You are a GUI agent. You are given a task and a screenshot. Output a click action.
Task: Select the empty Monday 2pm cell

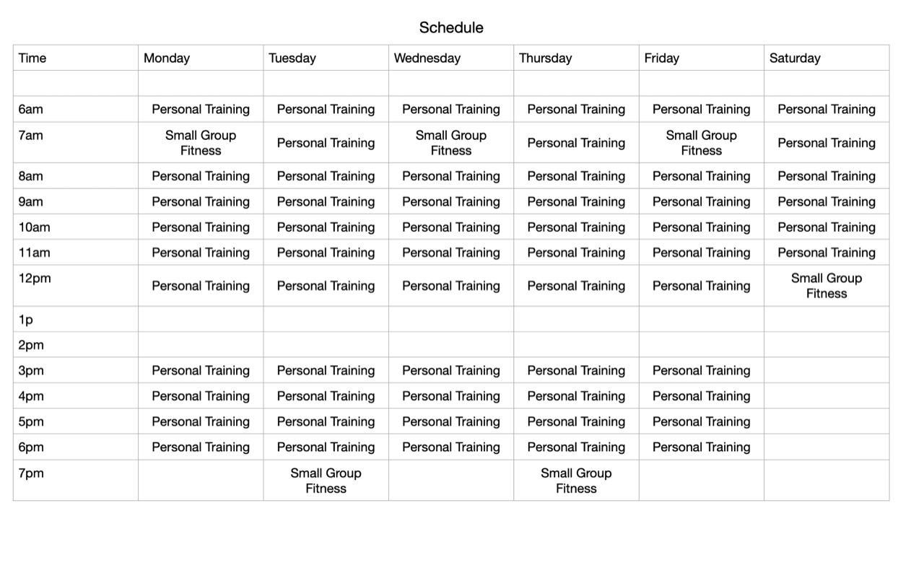(x=201, y=345)
